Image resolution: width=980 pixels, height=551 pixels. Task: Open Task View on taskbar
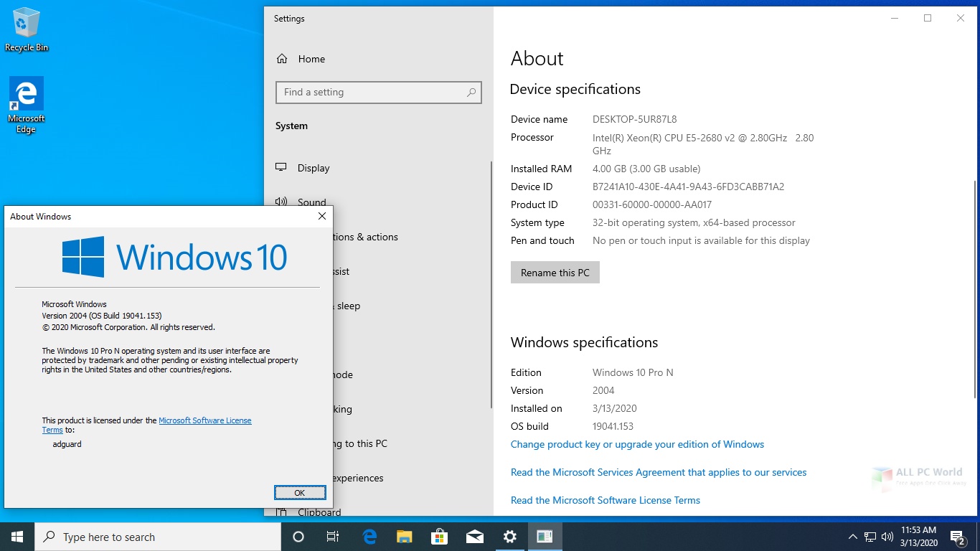click(x=333, y=537)
